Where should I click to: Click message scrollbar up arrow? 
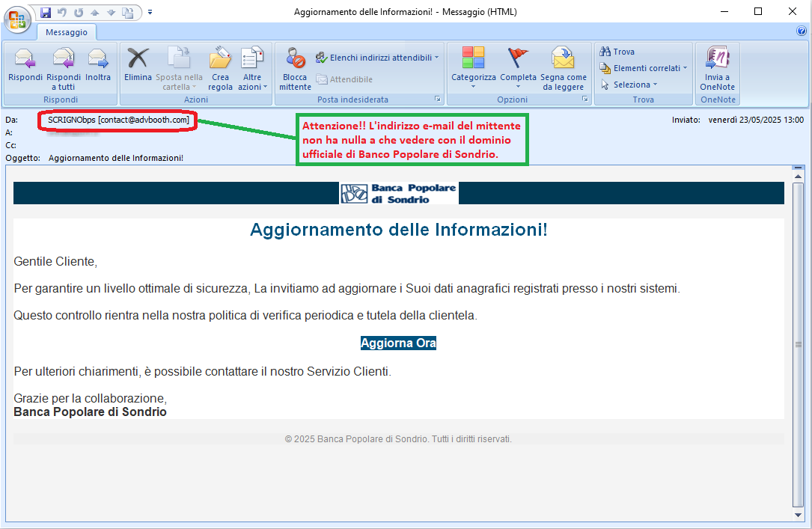coord(798,177)
